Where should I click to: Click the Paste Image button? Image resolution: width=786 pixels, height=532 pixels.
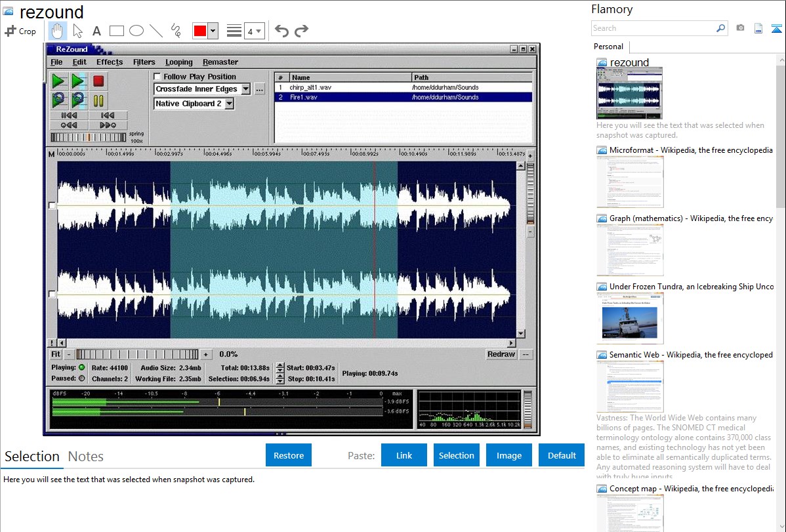(x=509, y=455)
